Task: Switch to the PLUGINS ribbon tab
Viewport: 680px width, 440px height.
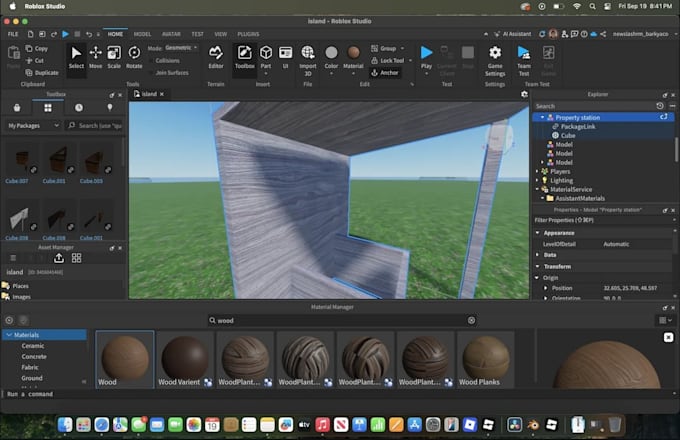Action: pyautogui.click(x=248, y=34)
